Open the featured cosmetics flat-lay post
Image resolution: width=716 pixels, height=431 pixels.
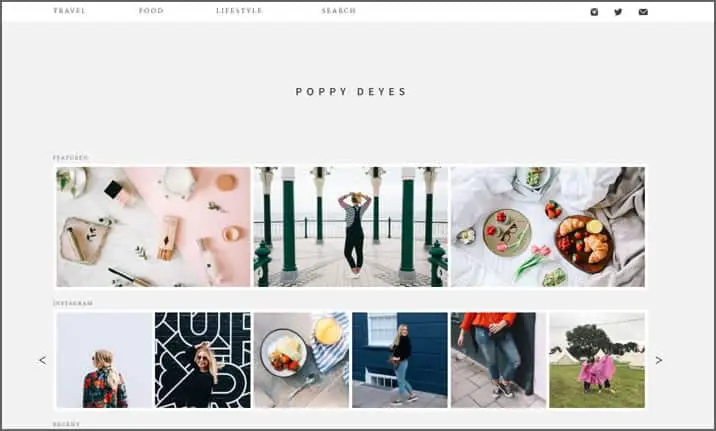pos(153,227)
